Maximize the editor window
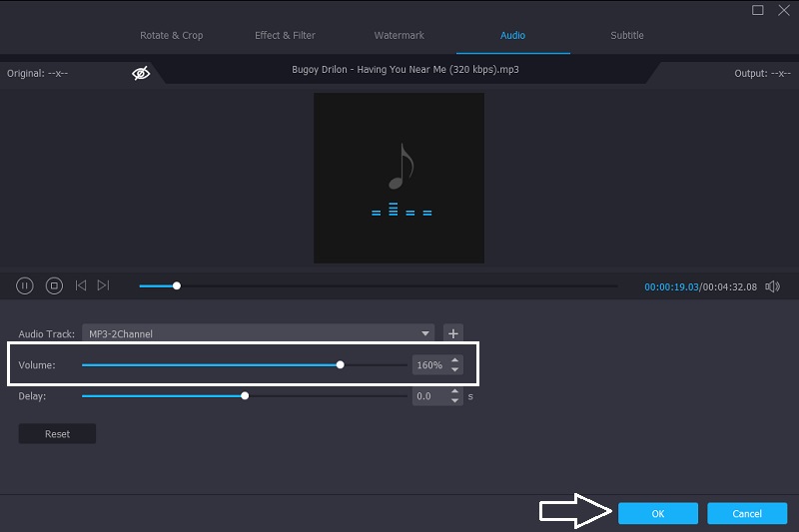This screenshot has width=799, height=532. (758, 10)
